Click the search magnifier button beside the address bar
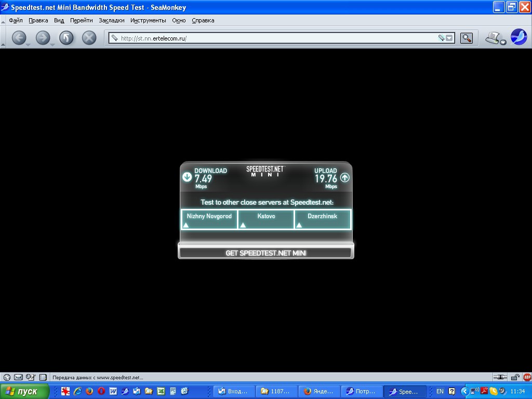 tap(467, 38)
